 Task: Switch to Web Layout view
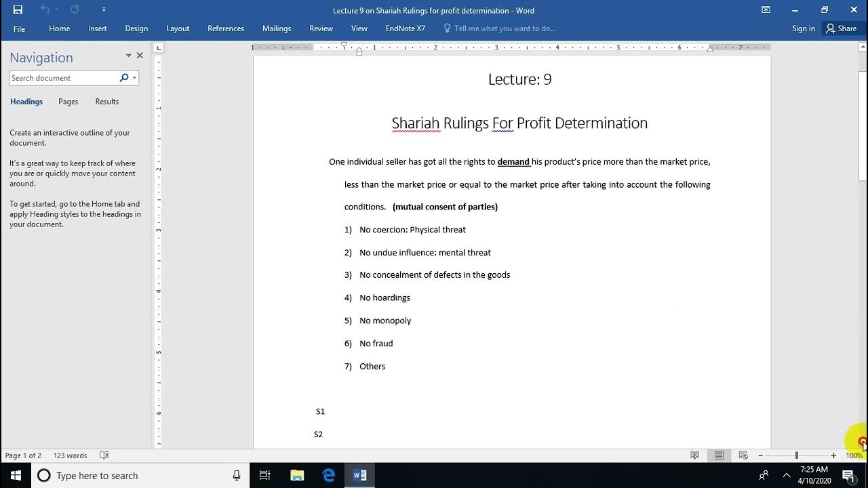(x=743, y=455)
